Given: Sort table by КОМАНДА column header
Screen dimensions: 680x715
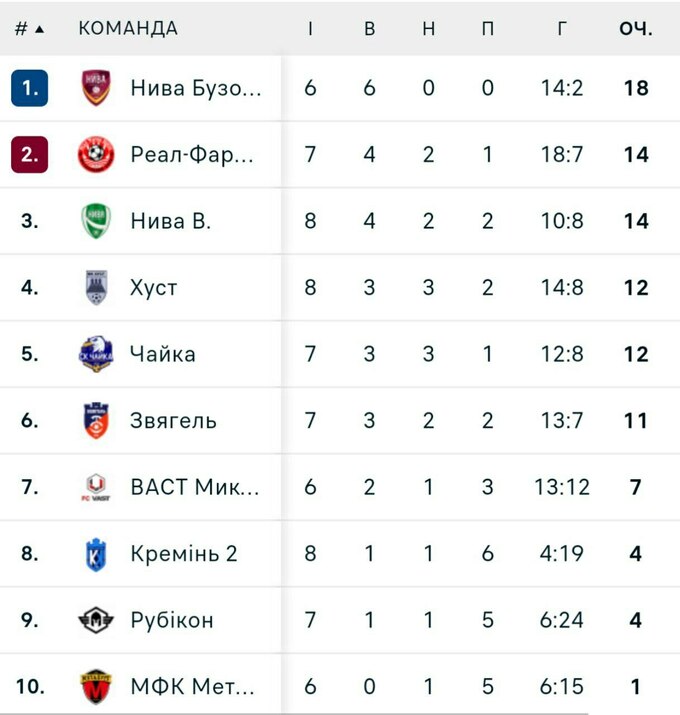Looking at the screenshot, I should (128, 28).
